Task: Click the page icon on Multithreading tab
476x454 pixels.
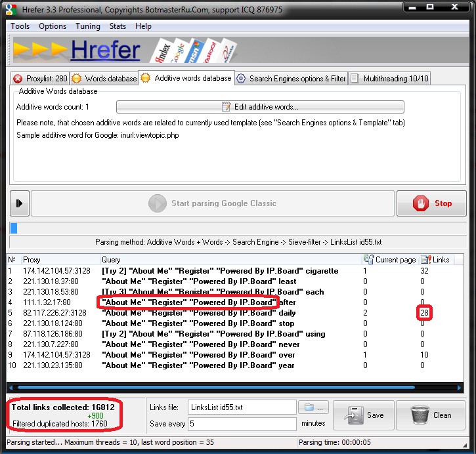Action: pos(355,79)
